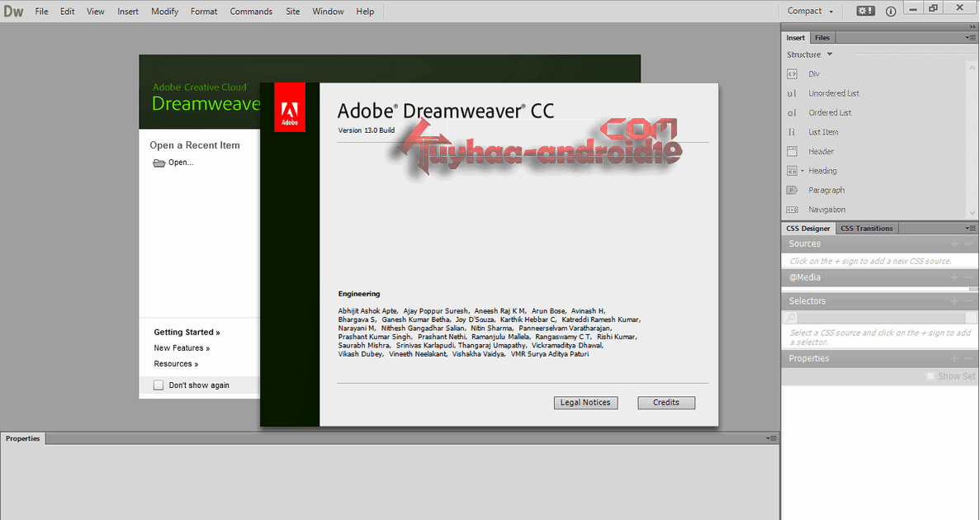Tick the Don't show again checkbox
The image size is (980, 520).
tap(159, 385)
